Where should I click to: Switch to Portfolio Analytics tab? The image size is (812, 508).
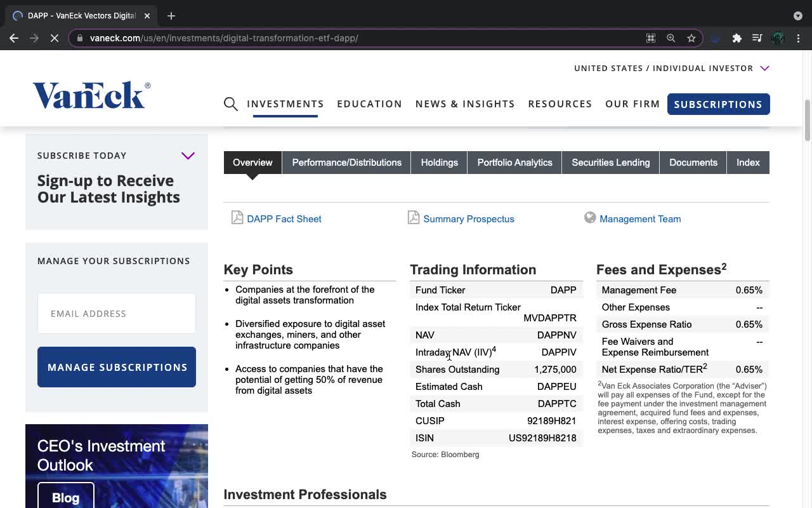coord(514,163)
